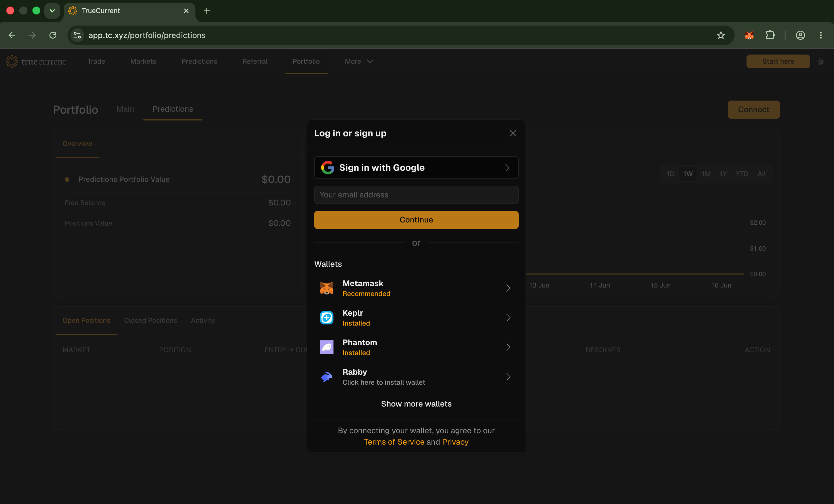Select the Activity tab
This screenshot has height=504, width=834.
(x=203, y=320)
